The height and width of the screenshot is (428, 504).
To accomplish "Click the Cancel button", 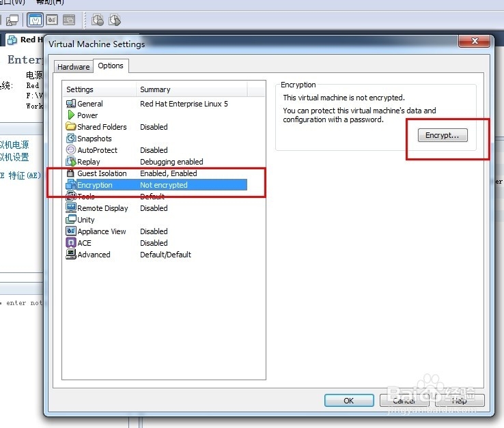I will coord(404,401).
